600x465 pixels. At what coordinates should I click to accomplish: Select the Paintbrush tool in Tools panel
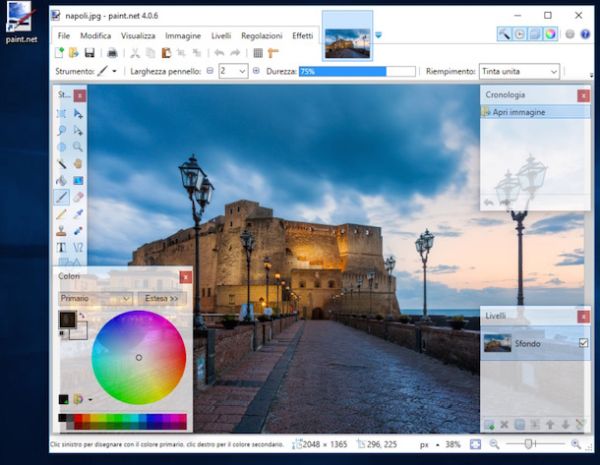click(62, 197)
